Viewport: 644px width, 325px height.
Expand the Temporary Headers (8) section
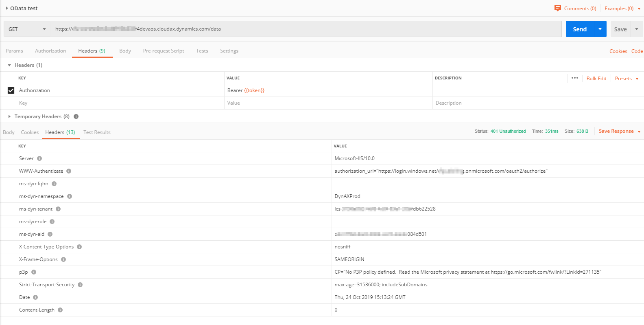9,116
